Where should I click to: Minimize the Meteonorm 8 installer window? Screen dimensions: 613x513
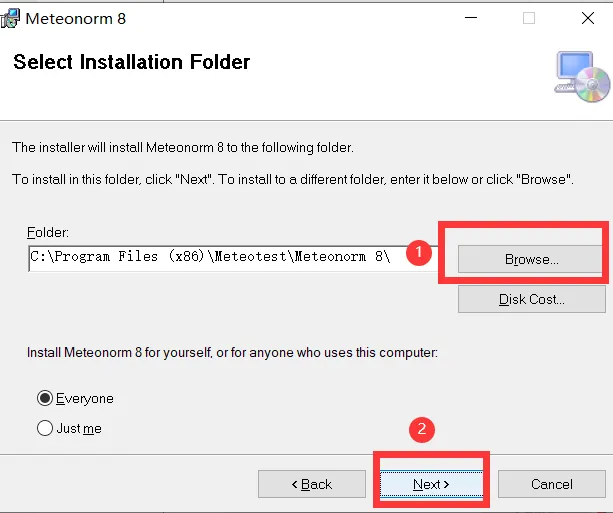[x=471, y=18]
